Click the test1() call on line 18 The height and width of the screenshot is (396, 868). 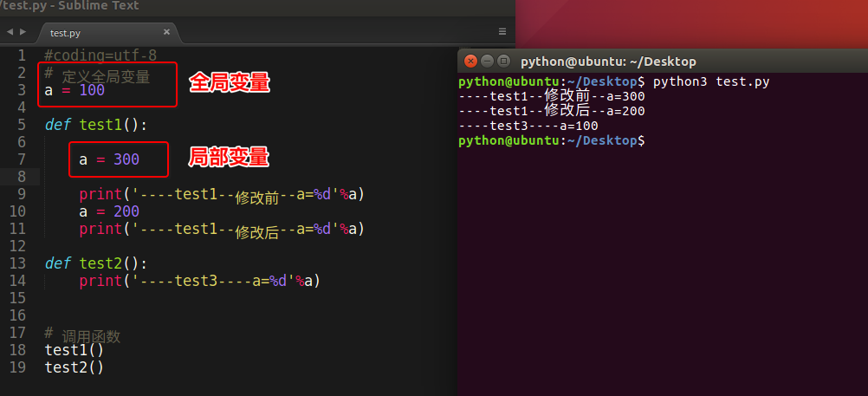pos(74,351)
